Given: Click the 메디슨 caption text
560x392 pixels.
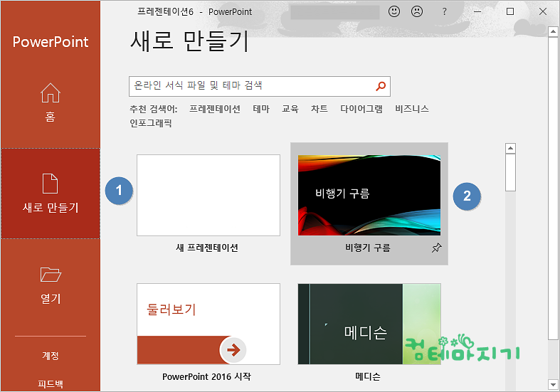Looking at the screenshot, I should coord(368,376).
